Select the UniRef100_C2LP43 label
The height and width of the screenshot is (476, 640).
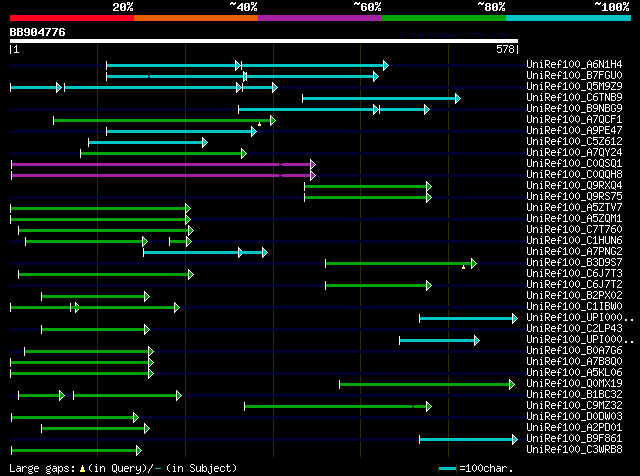click(574, 329)
